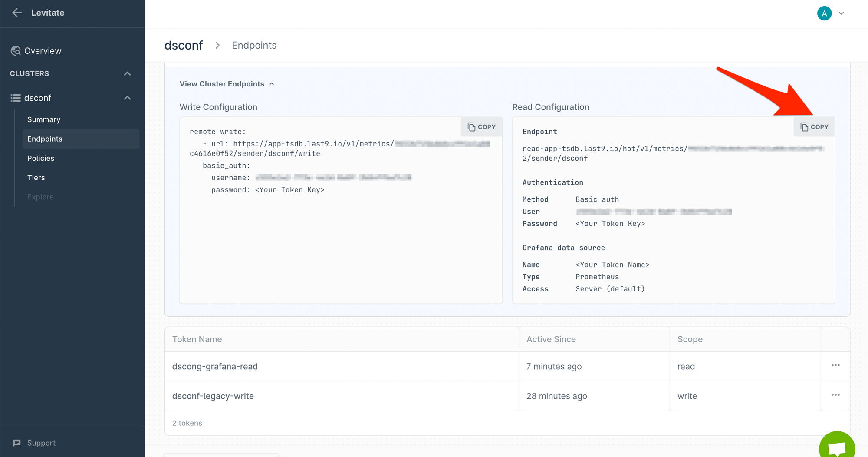Open the Policies page
This screenshot has height=457, width=868.
tap(41, 158)
